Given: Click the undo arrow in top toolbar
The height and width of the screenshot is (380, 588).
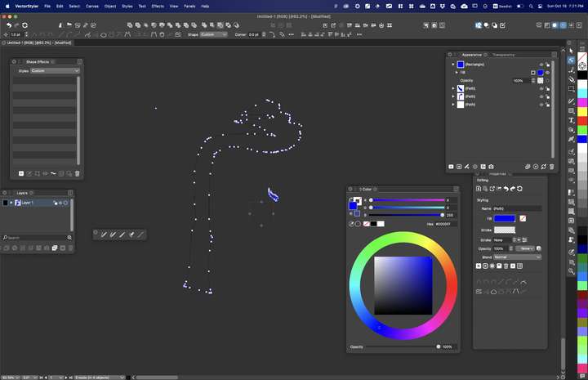Looking at the screenshot, I should [9, 25].
